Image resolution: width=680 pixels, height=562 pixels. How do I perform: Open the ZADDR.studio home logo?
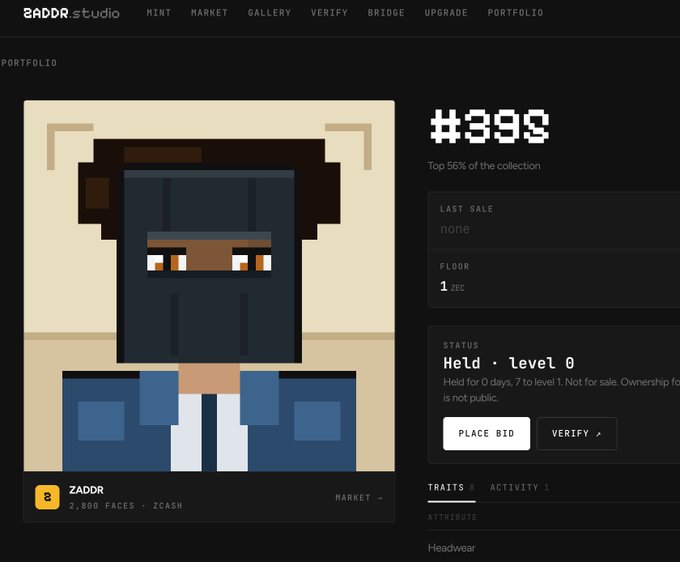(72, 13)
